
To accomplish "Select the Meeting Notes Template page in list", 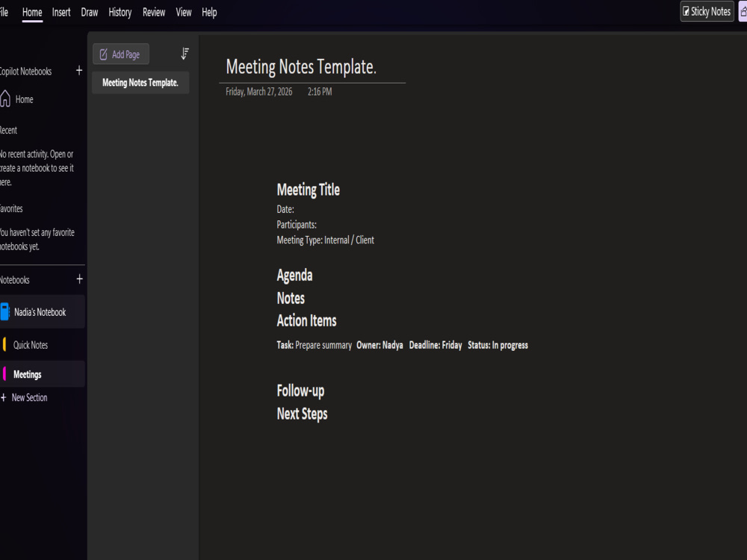I will pos(140,83).
